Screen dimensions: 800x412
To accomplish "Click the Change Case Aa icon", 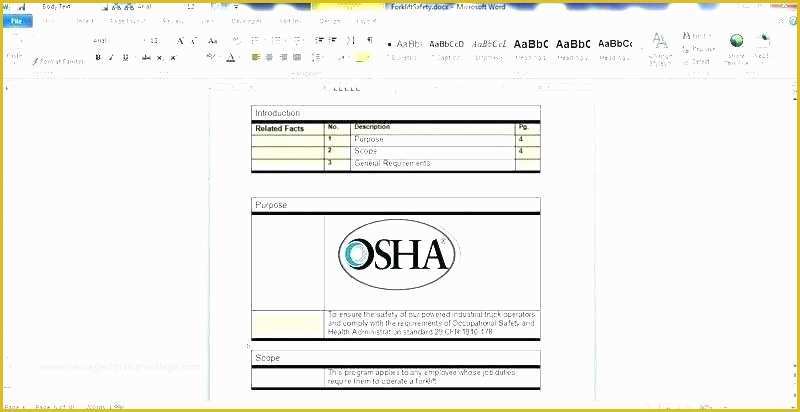I will pyautogui.click(x=213, y=41).
